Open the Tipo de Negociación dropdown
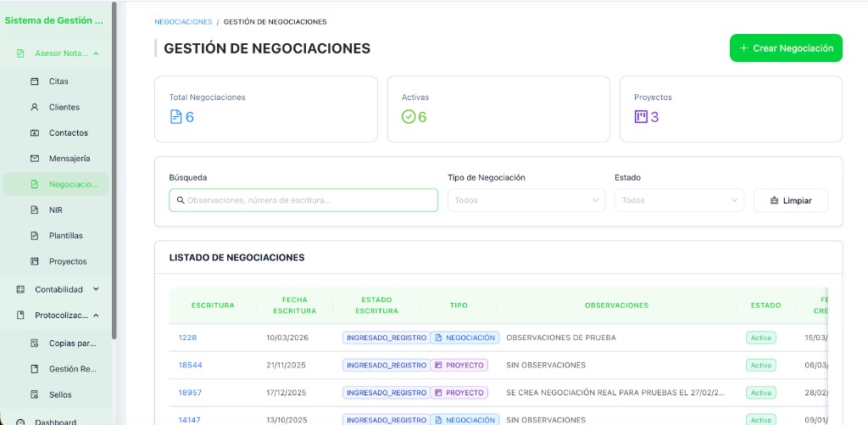This screenshot has width=868, height=425. [526, 200]
